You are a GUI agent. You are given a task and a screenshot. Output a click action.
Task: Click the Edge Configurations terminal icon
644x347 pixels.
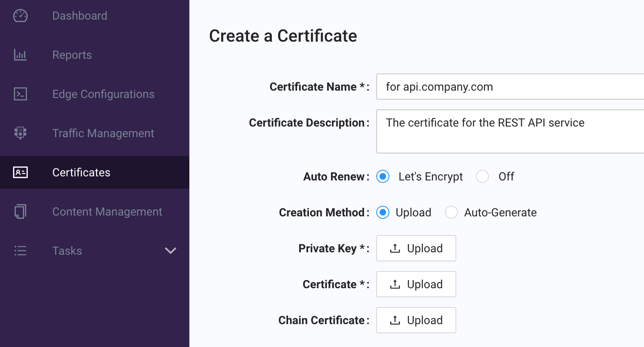[x=20, y=94]
